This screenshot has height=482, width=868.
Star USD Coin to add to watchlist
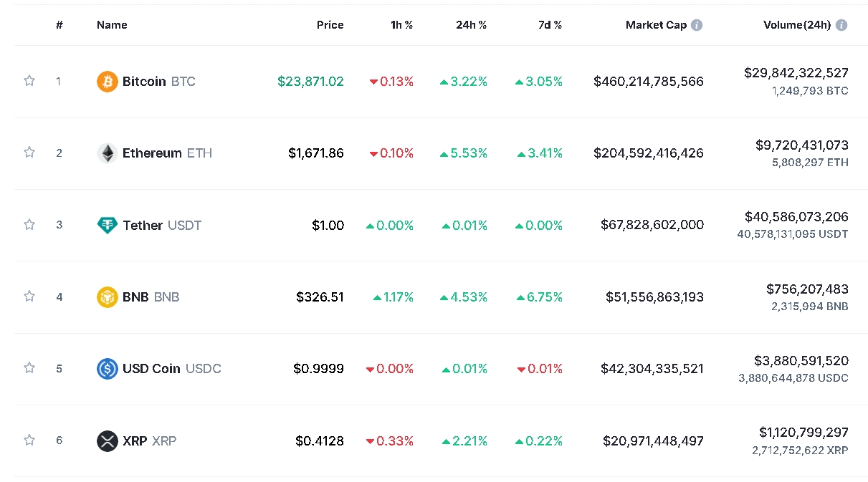tap(29, 368)
